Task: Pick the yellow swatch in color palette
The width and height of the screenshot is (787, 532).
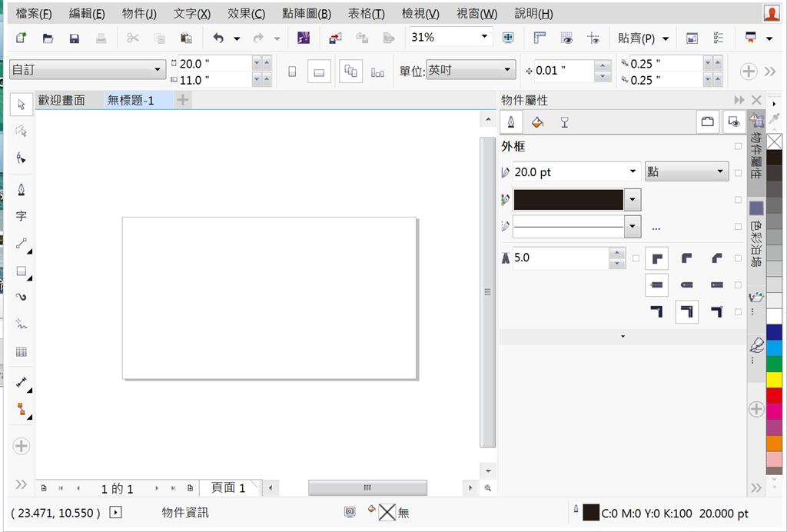Action: point(774,379)
